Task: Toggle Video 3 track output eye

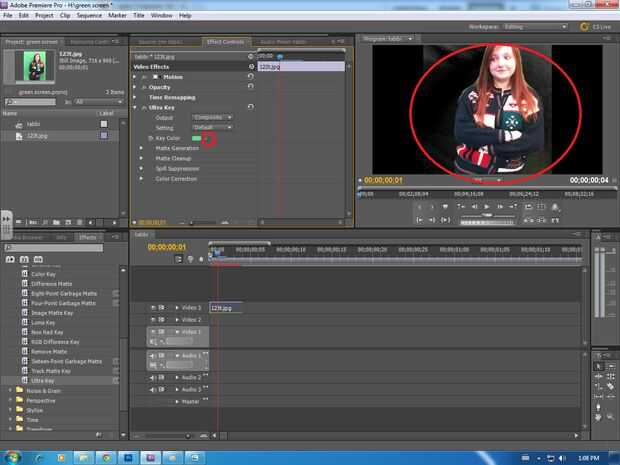Action: 151,308
